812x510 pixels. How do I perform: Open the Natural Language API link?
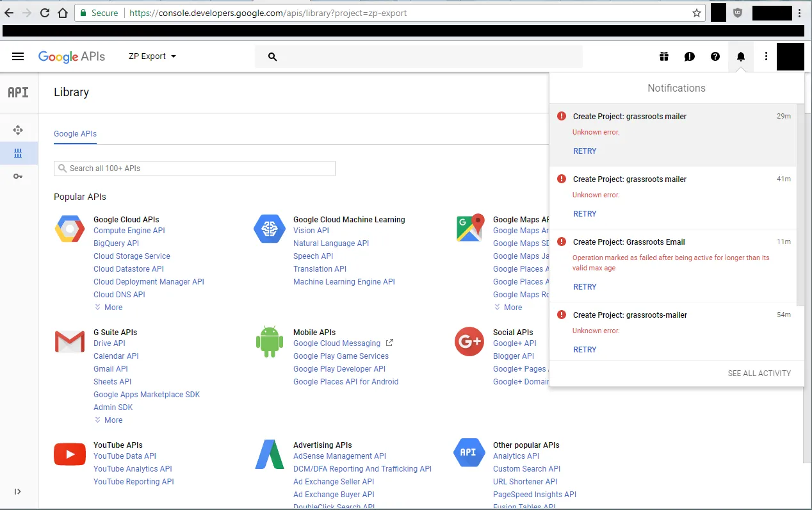tap(331, 243)
